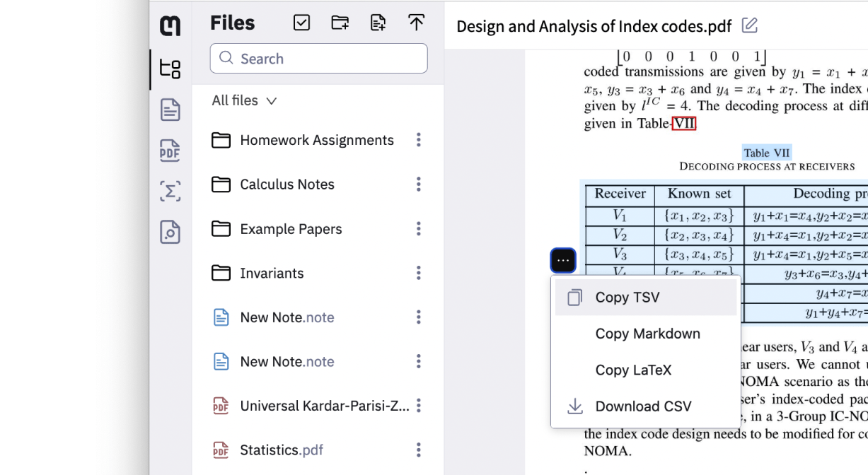Open options for Statistics.pdf
868x475 pixels.
[x=418, y=450]
